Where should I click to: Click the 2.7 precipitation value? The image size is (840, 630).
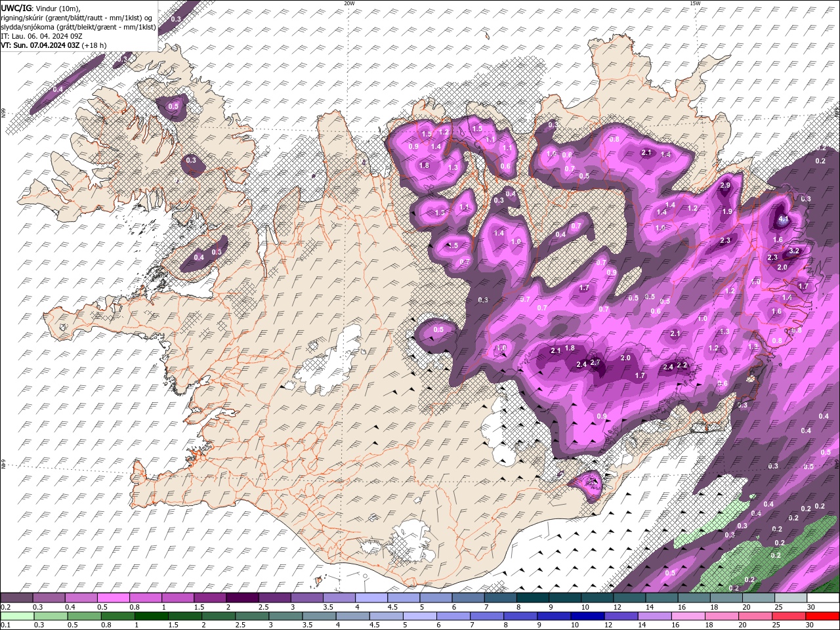click(596, 362)
